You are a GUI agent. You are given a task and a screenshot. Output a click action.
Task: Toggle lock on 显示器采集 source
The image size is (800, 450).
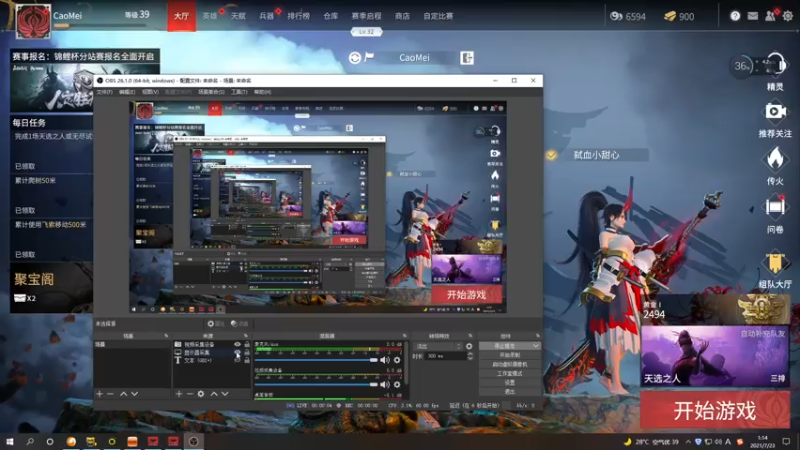point(247,352)
